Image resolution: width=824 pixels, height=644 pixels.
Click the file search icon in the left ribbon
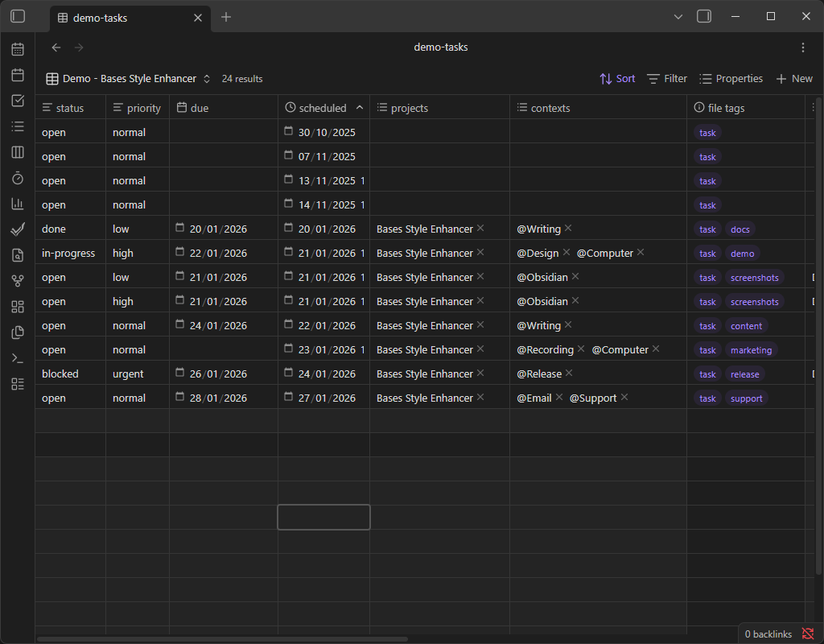pos(17,255)
